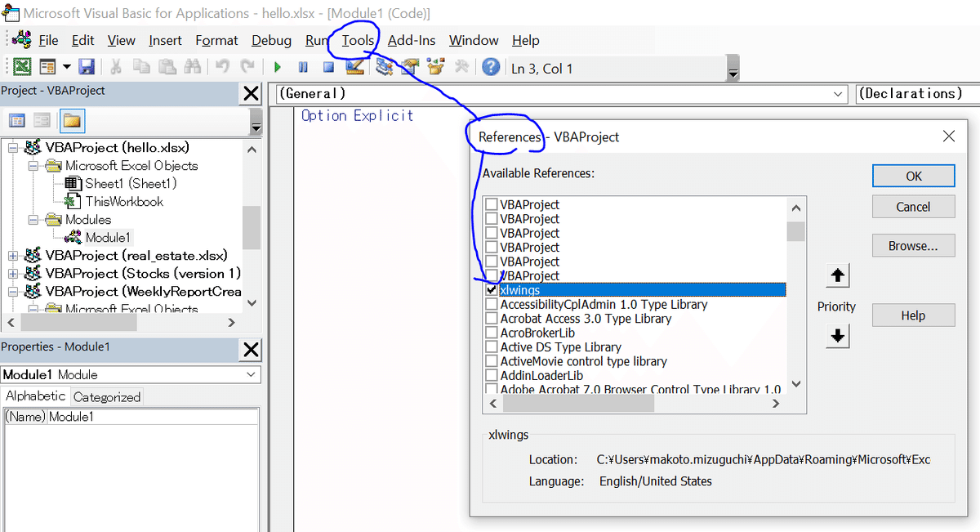Click the Paste clipboard icon
980x532 pixels.
167,67
